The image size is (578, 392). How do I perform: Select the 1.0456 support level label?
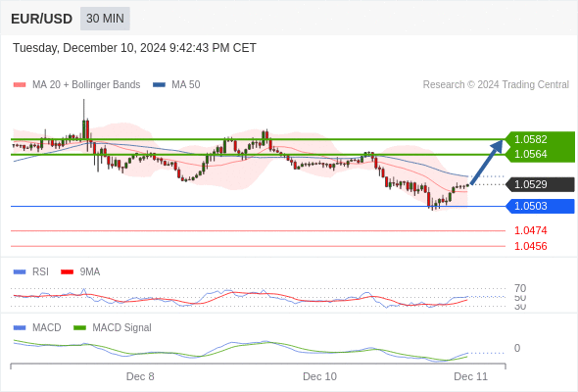pyautogui.click(x=530, y=246)
